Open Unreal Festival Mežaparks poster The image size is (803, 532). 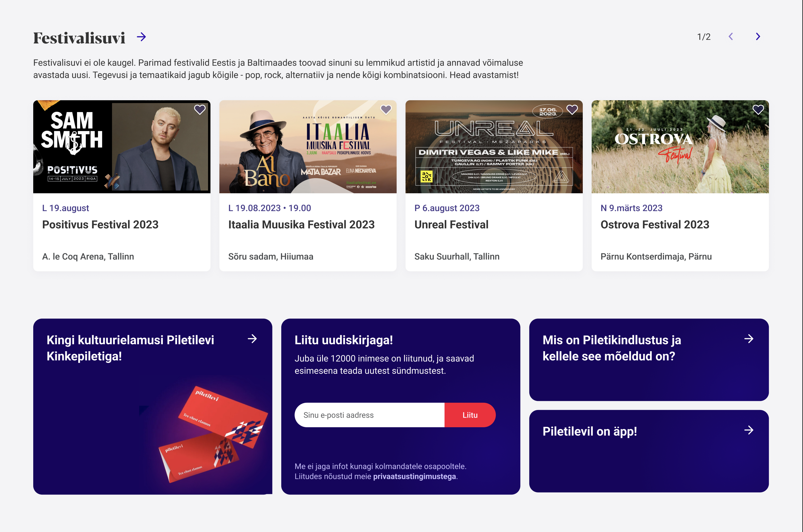(x=494, y=146)
